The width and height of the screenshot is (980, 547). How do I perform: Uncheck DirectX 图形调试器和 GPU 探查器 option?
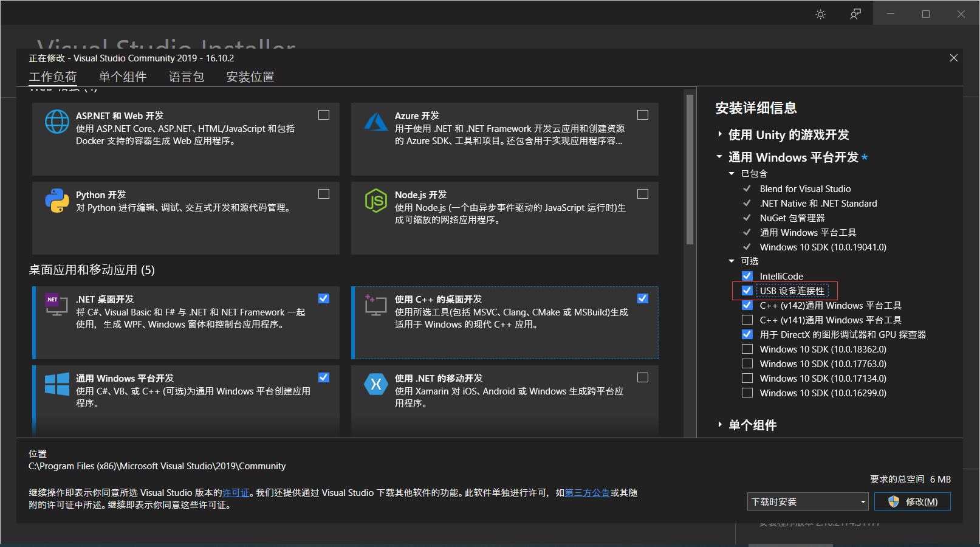coord(747,334)
